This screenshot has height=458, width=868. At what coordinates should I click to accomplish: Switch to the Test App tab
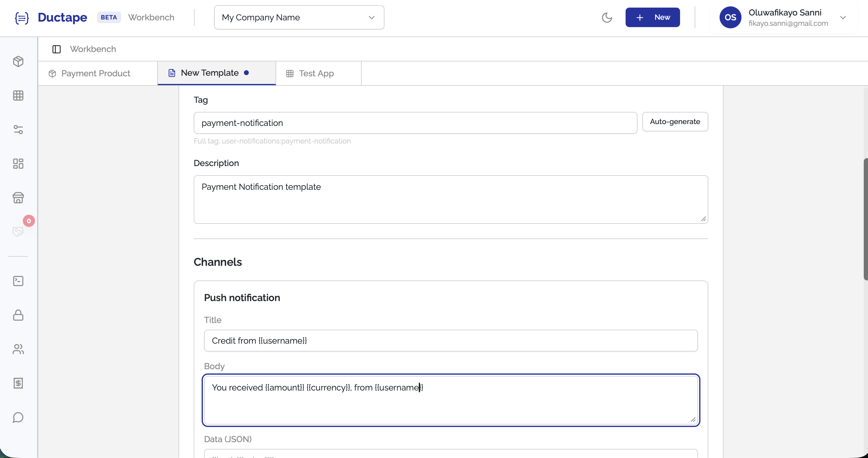[x=316, y=73]
